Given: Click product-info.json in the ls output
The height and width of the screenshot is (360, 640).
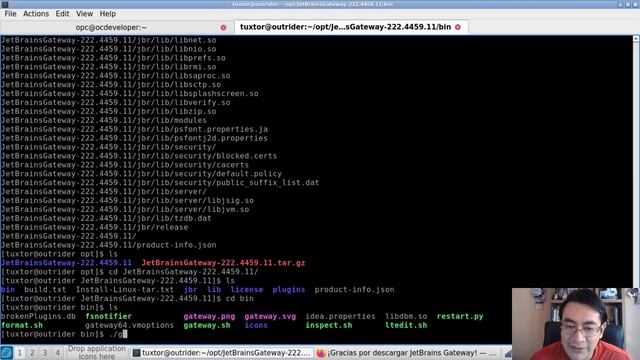Looking at the screenshot, I should pyautogui.click(x=354, y=290).
